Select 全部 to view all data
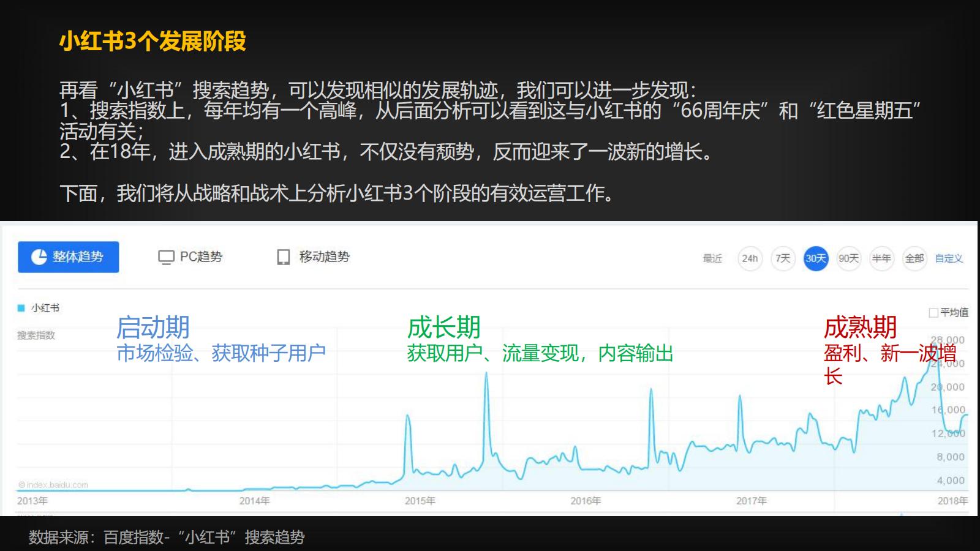 915,259
